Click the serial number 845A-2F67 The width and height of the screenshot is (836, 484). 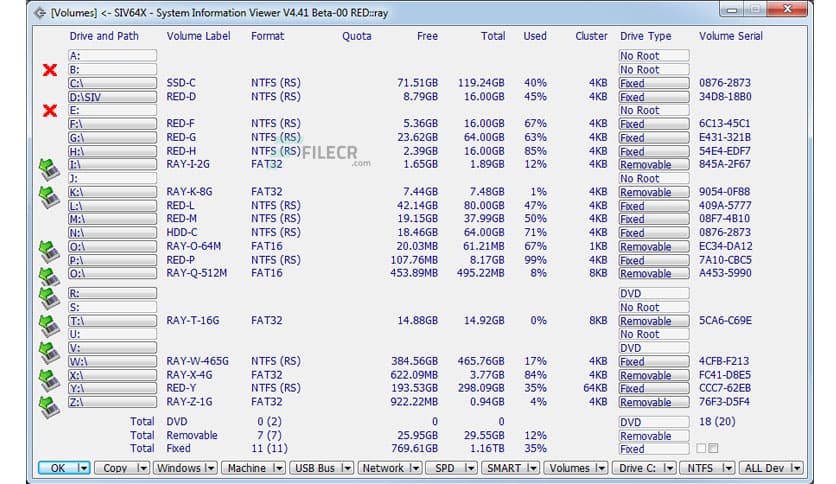point(725,164)
